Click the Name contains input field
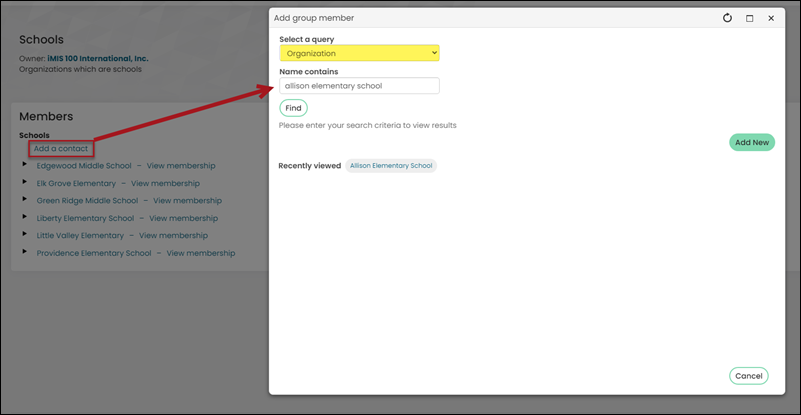 click(359, 86)
